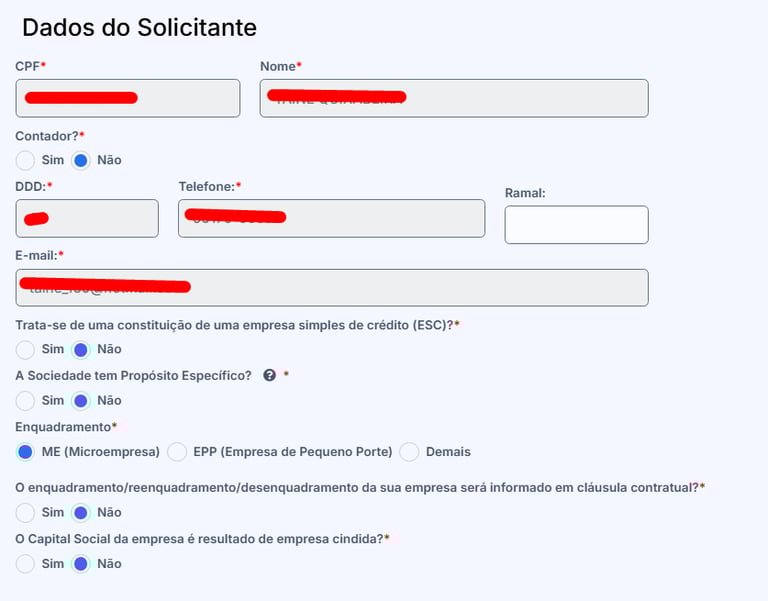Click the Nome input field
This screenshot has height=601, width=768.
pos(454,98)
